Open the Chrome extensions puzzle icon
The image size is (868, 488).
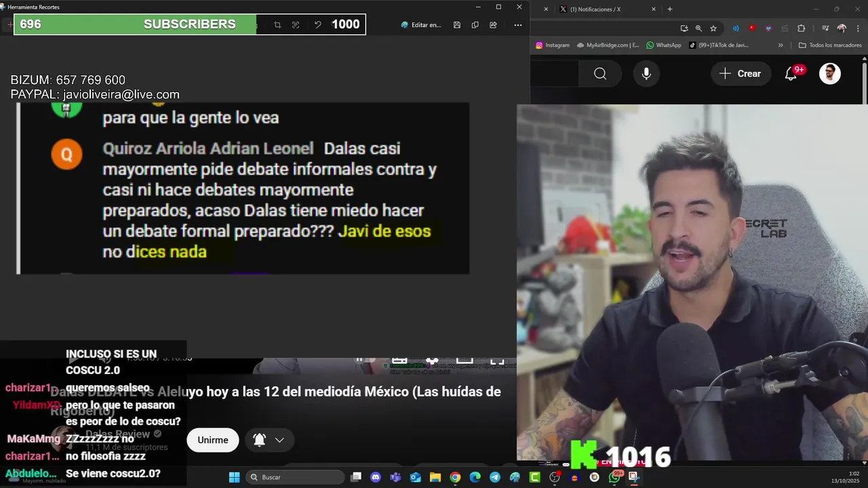click(x=801, y=28)
